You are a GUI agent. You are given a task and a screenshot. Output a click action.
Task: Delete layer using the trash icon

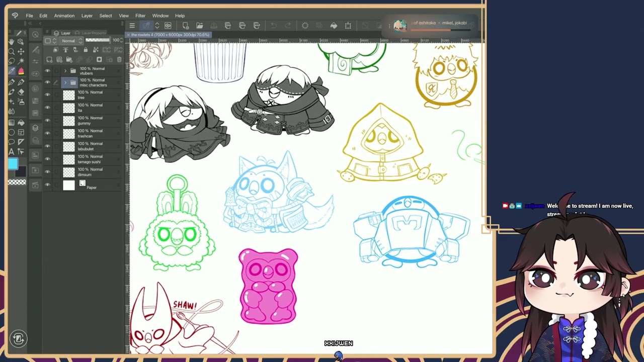click(119, 60)
